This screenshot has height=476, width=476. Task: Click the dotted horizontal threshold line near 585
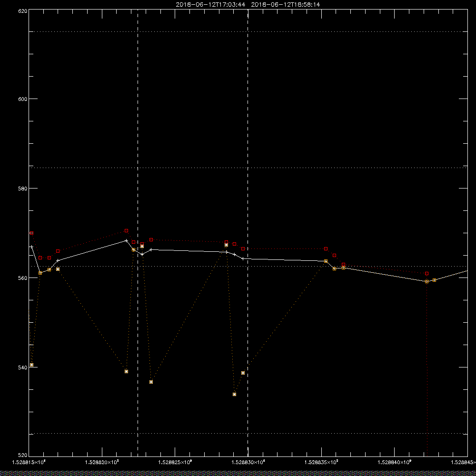pyautogui.click(x=248, y=168)
